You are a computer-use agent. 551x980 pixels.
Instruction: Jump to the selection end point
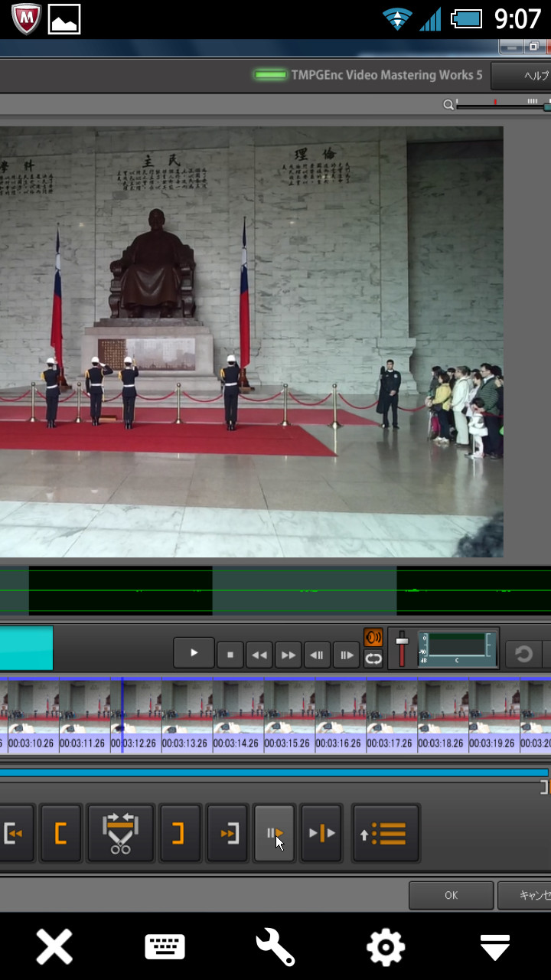click(228, 833)
